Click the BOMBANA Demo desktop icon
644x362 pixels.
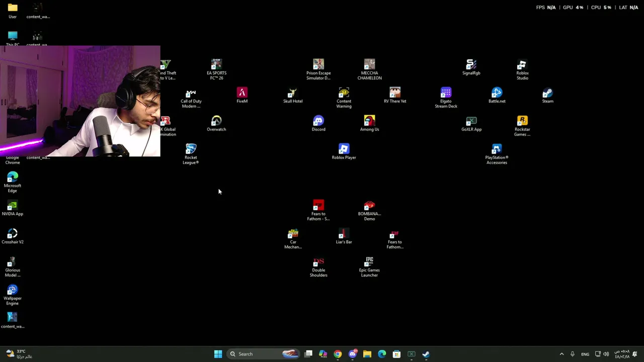pyautogui.click(x=369, y=210)
